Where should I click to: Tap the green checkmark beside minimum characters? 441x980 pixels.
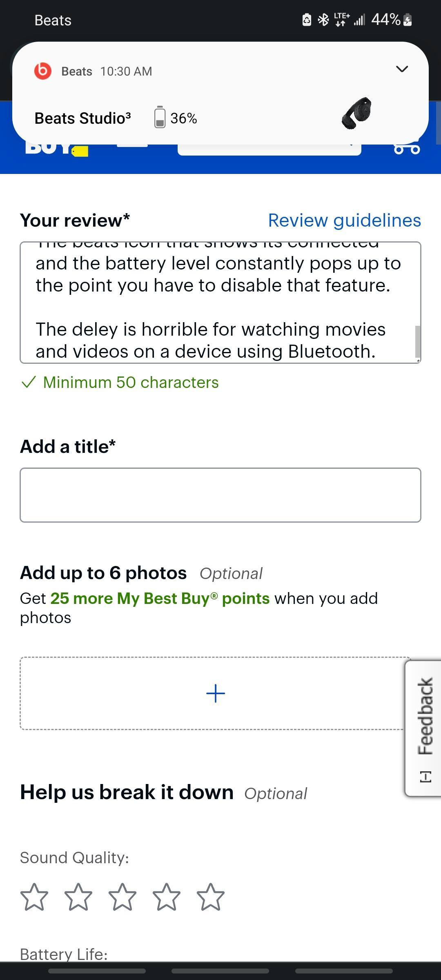tap(29, 382)
